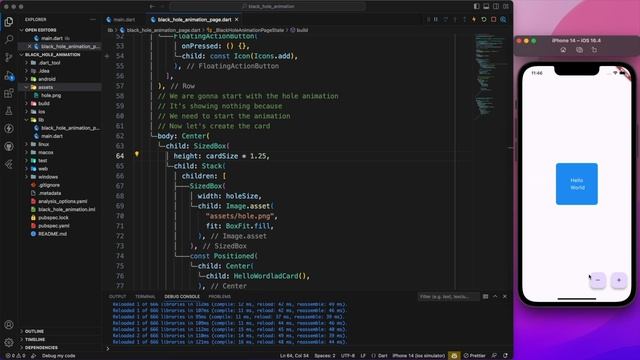This screenshot has width=640, height=360.
Task: Maximize the bottom panel chevron
Action: 495,296
